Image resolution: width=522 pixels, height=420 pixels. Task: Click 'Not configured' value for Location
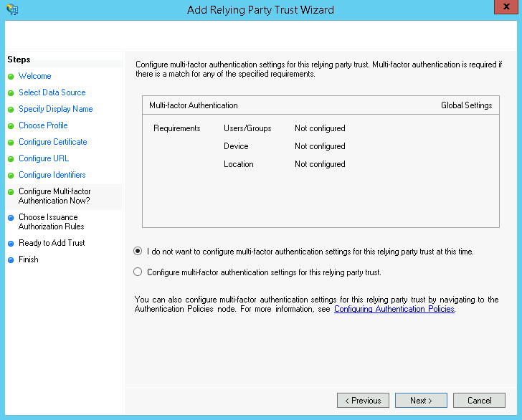tap(320, 164)
